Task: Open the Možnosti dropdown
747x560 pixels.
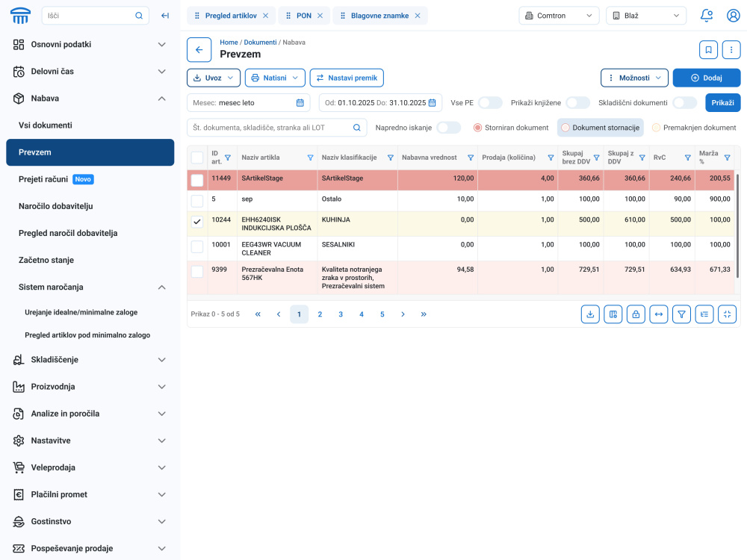Action: click(634, 78)
